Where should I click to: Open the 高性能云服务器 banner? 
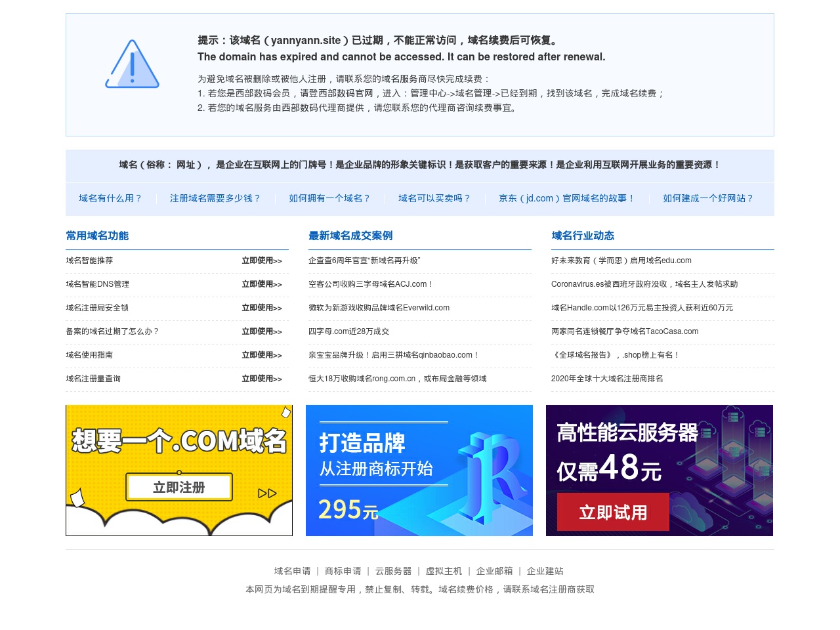click(x=660, y=471)
